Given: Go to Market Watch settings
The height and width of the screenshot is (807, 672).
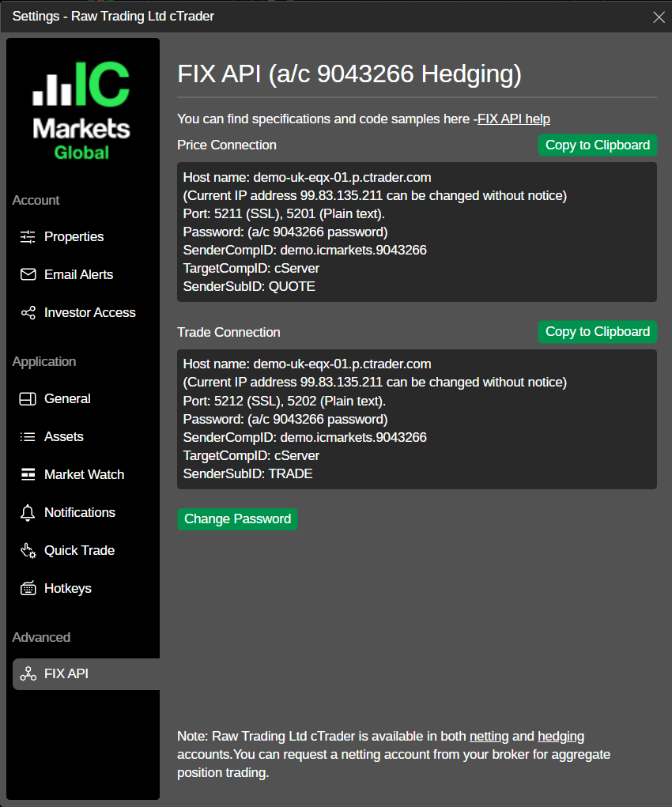Looking at the screenshot, I should 83,474.
